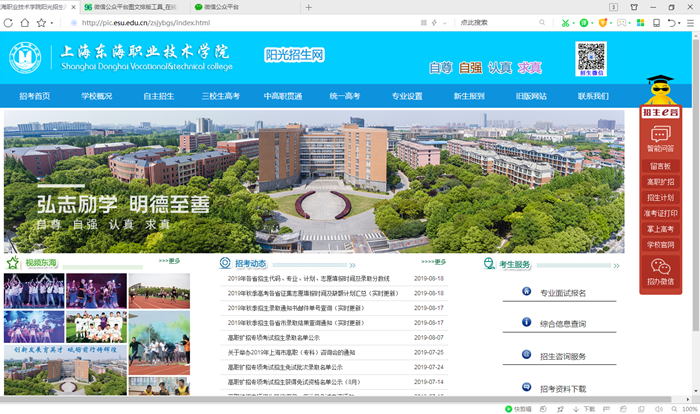This screenshot has height=414, width=700.
Task: Bookmark page with the star icon
Action: click(x=41, y=23)
